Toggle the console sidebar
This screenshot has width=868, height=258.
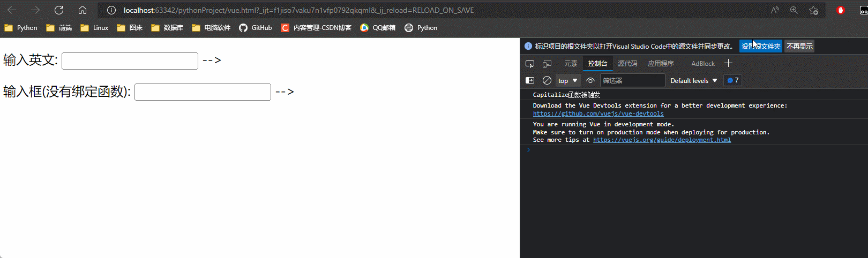pyautogui.click(x=530, y=80)
